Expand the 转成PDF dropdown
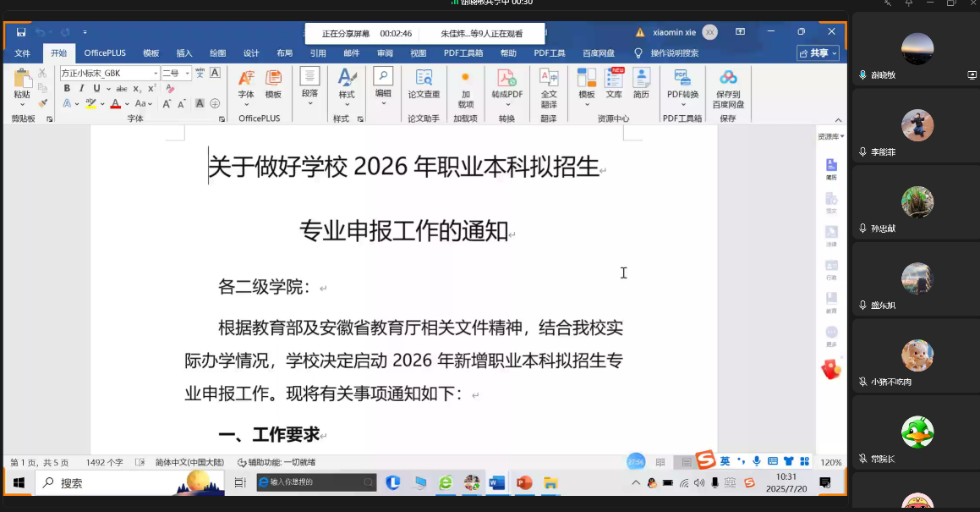The width and height of the screenshot is (980, 512). [x=506, y=103]
